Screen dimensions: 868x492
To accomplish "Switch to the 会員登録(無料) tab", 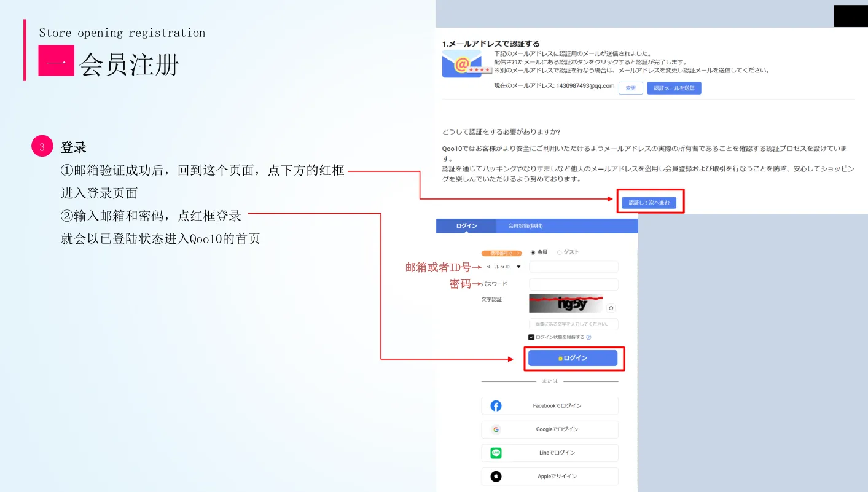I will pos(525,226).
